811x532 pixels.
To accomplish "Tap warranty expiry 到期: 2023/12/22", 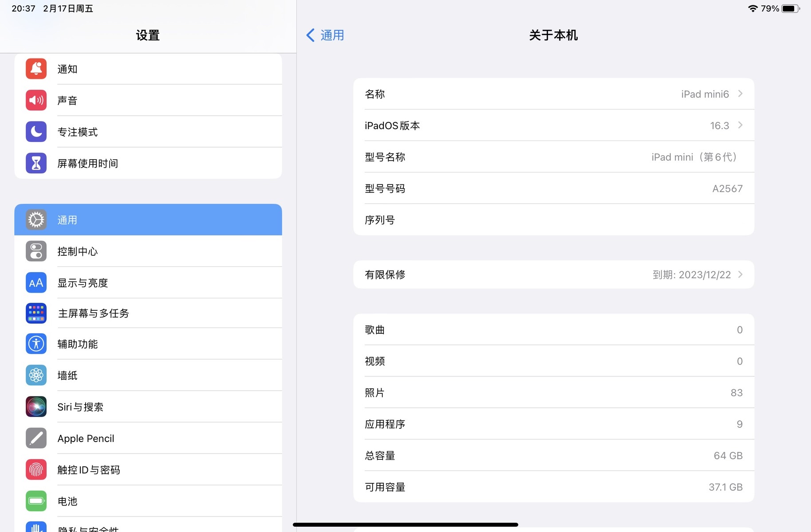I will pyautogui.click(x=692, y=274).
